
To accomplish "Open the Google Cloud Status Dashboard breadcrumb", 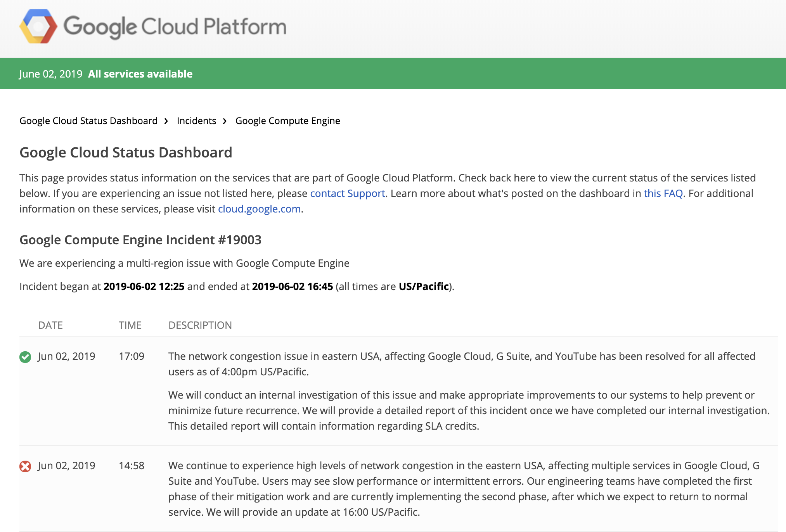I will tap(88, 121).
